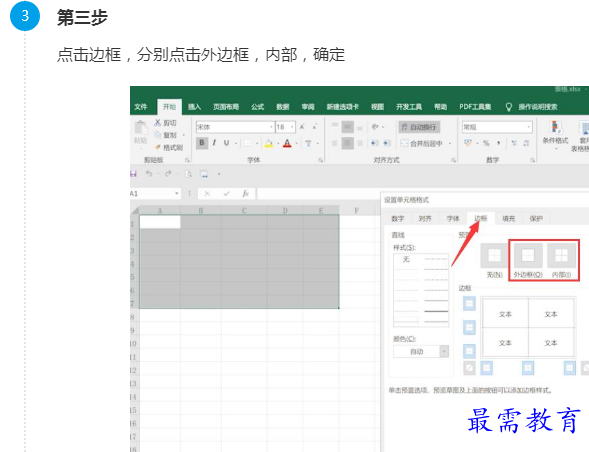Open the PDF工具集 ribbon tab
Screen dimensions: 589x452
pyautogui.click(x=475, y=107)
